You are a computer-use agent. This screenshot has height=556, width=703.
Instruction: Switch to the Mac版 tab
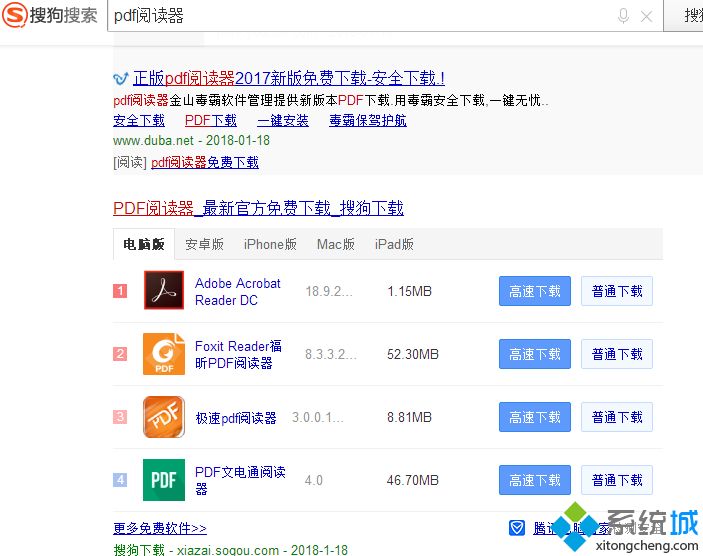coord(336,244)
